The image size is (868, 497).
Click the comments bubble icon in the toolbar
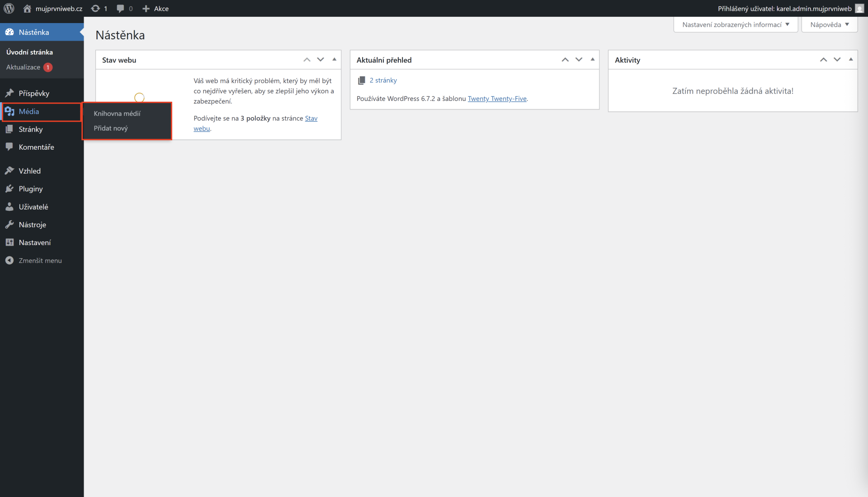(120, 8)
